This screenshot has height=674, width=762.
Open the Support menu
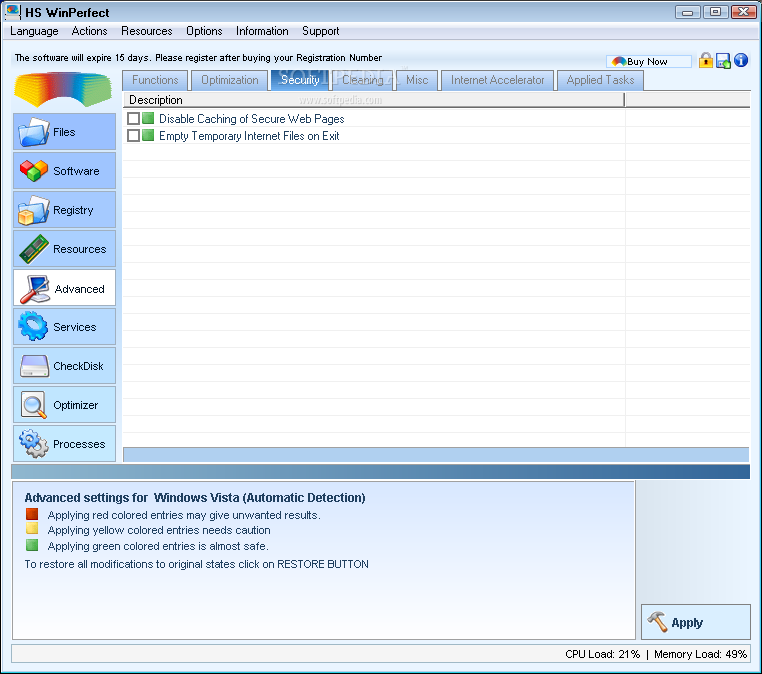pos(321,31)
